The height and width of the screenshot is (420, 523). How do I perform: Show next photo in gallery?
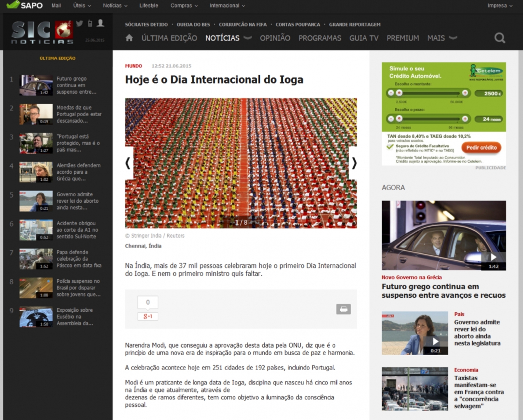[x=354, y=163]
